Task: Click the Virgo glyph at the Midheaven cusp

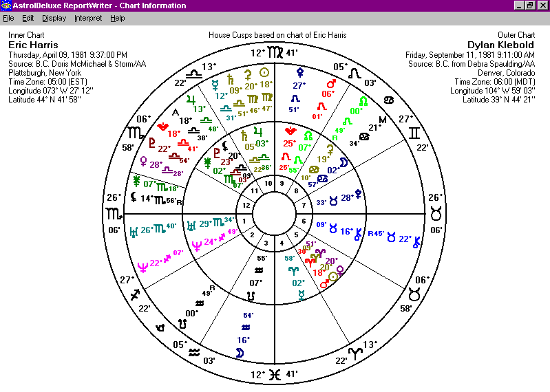Action: tap(275, 52)
